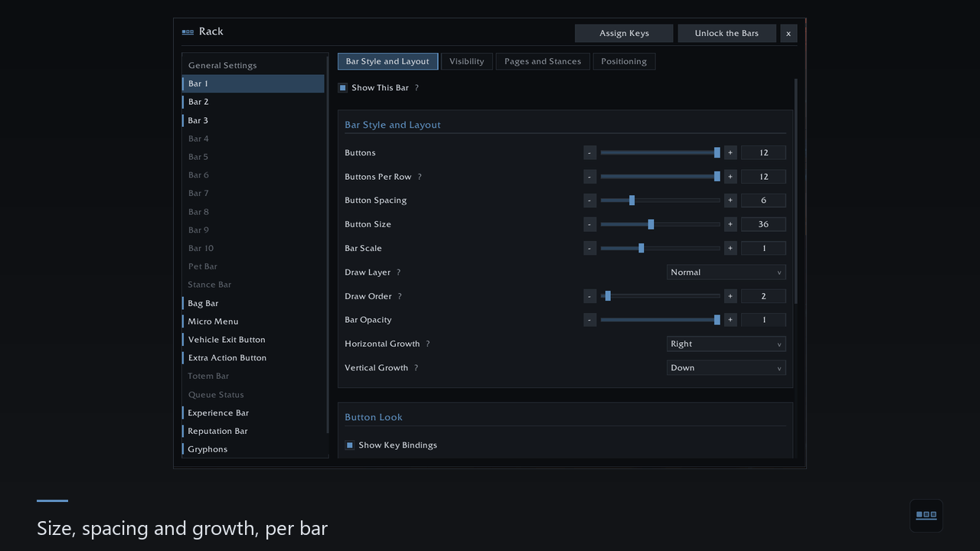Viewport: 980px width, 551px height.
Task: Click the Draw Layer help question mark
Action: click(x=398, y=272)
